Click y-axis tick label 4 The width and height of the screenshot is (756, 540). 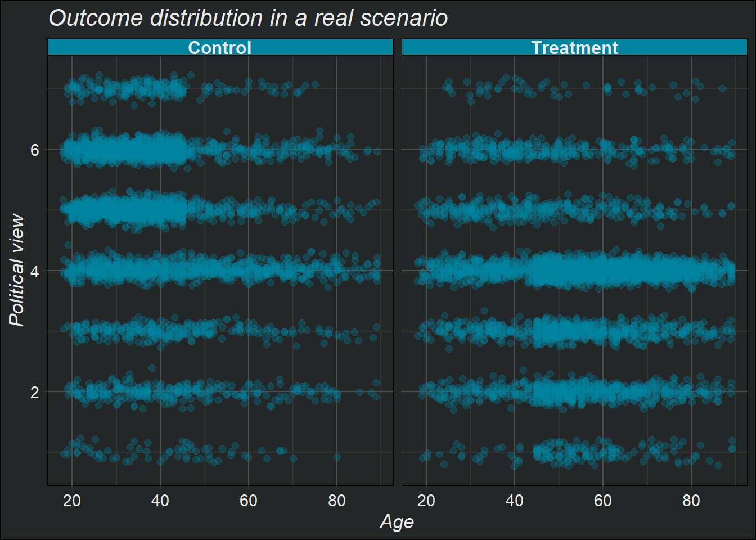[35, 271]
